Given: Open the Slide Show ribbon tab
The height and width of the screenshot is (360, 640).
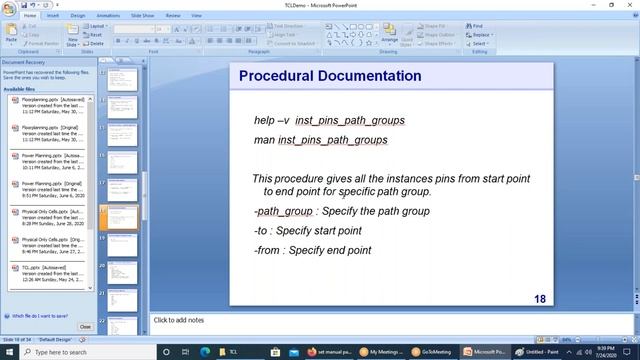Looking at the screenshot, I should point(142,16).
